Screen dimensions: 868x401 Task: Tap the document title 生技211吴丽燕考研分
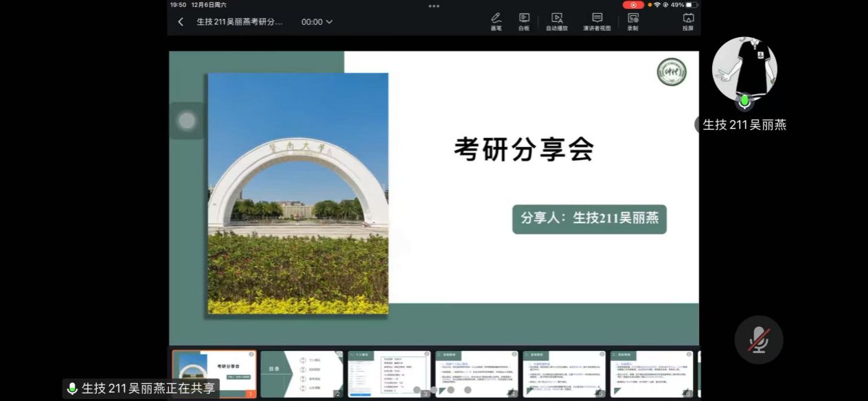point(239,22)
